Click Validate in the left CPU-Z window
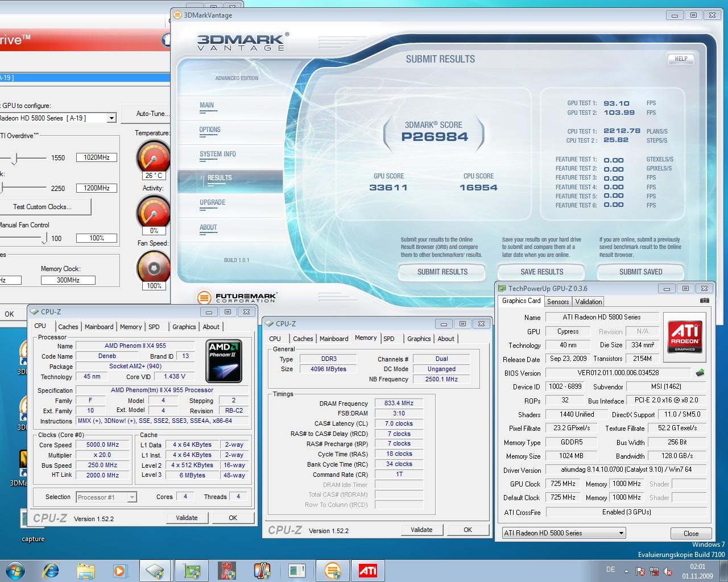728x582 pixels. (187, 518)
